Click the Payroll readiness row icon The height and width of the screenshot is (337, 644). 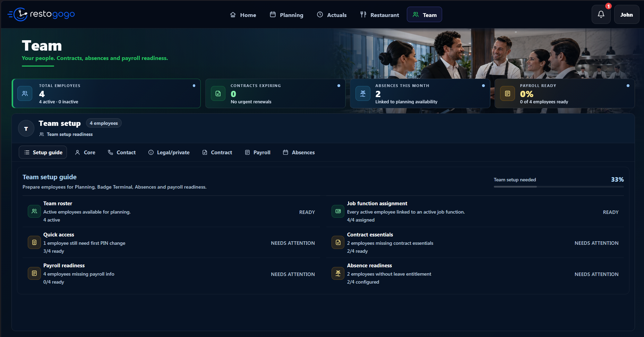click(x=34, y=273)
